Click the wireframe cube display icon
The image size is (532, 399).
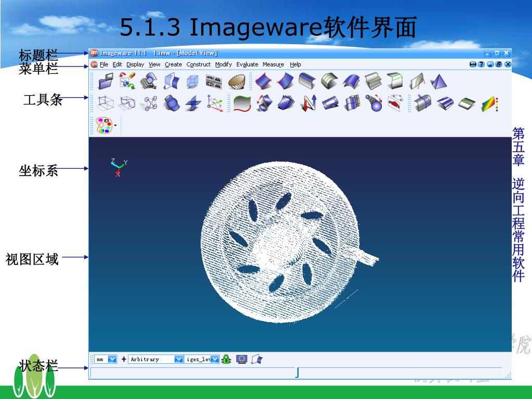click(x=192, y=82)
